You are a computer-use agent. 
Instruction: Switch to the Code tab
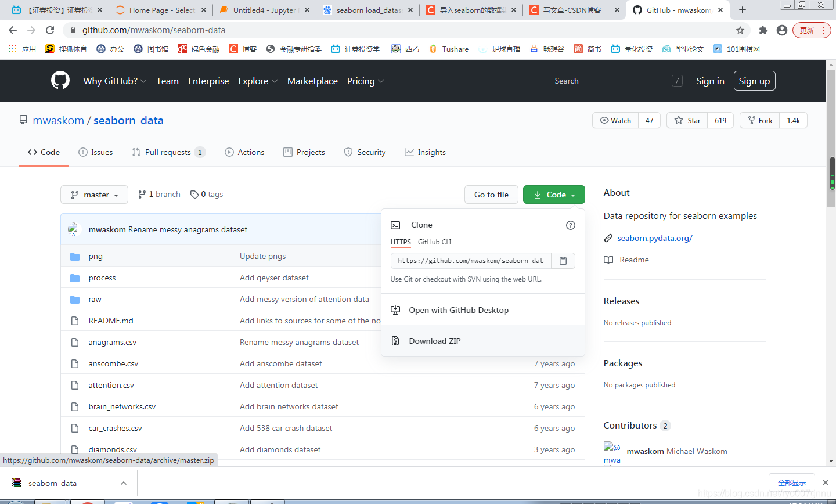(44, 152)
